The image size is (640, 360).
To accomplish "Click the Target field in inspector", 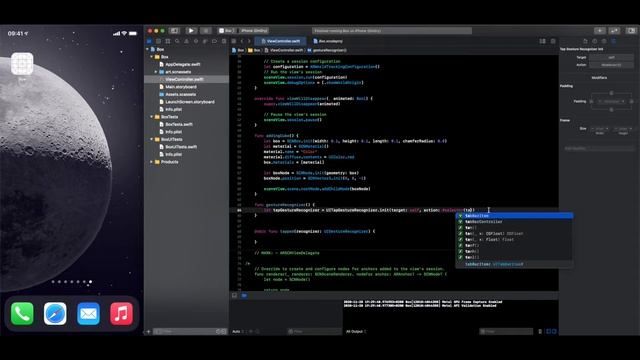I will [611, 58].
